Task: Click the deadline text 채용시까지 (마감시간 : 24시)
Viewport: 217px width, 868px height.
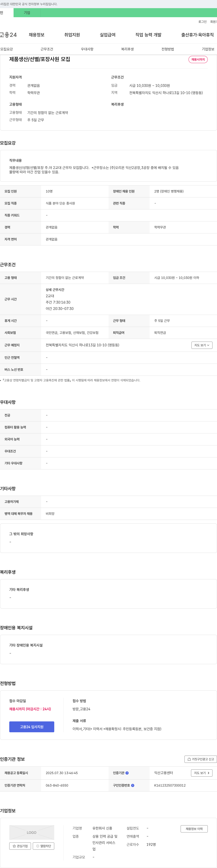Action: pyautogui.click(x=30, y=709)
